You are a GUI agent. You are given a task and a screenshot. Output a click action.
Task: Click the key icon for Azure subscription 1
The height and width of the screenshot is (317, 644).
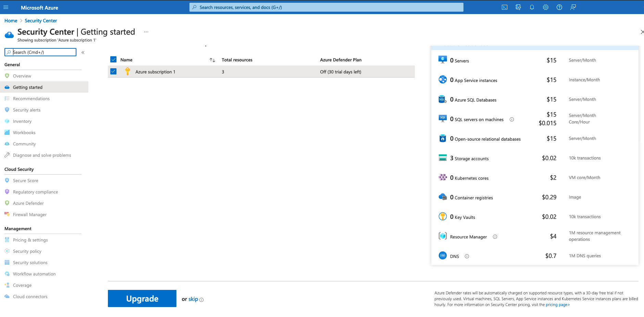point(127,71)
